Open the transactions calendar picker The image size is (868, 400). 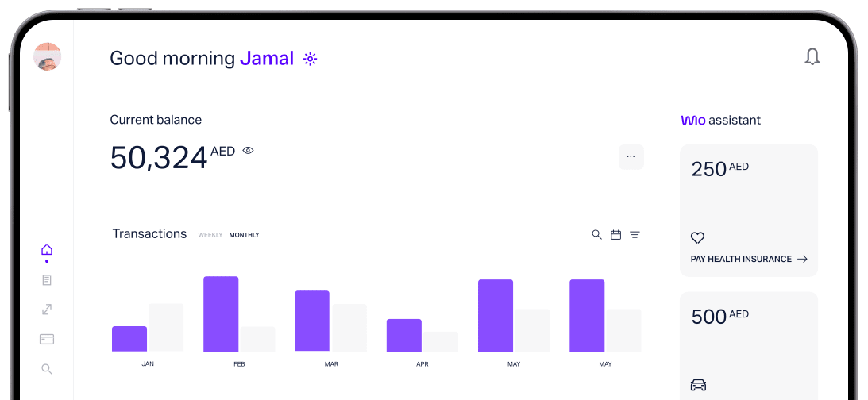click(x=615, y=235)
